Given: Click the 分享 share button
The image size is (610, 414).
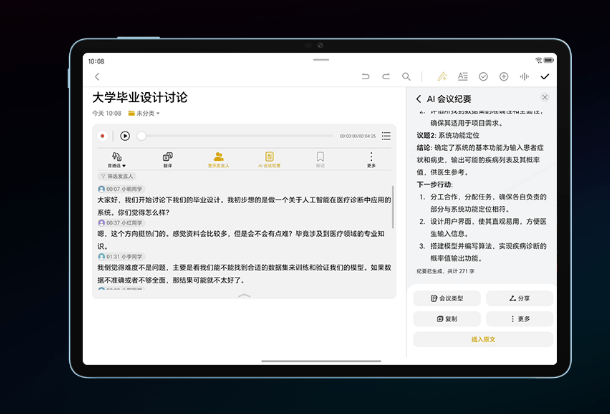Looking at the screenshot, I should (x=519, y=298).
